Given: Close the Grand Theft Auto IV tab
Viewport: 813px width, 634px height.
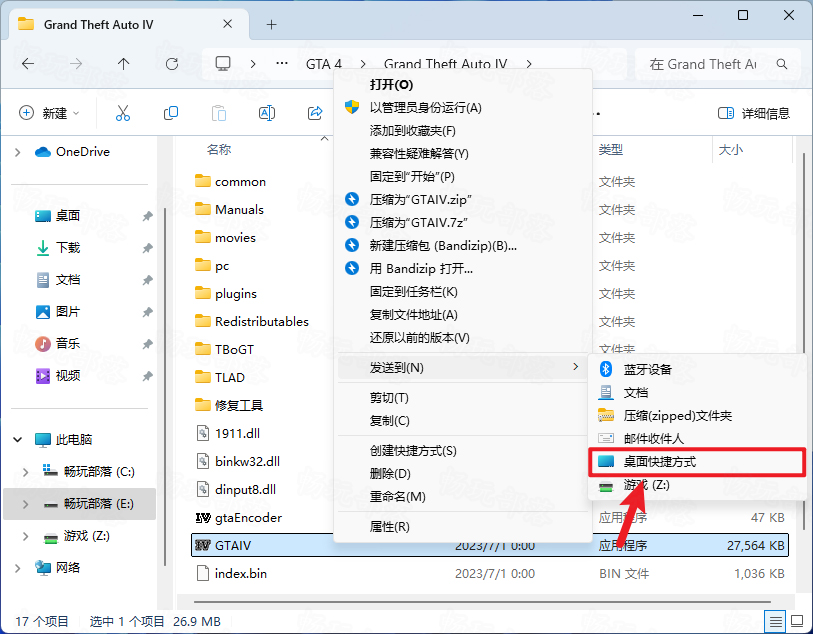Looking at the screenshot, I should (227, 24).
